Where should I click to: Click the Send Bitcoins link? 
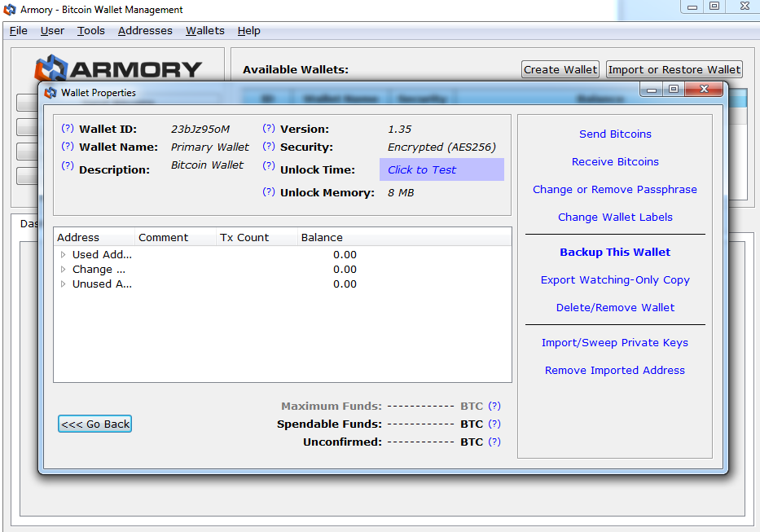tap(615, 134)
